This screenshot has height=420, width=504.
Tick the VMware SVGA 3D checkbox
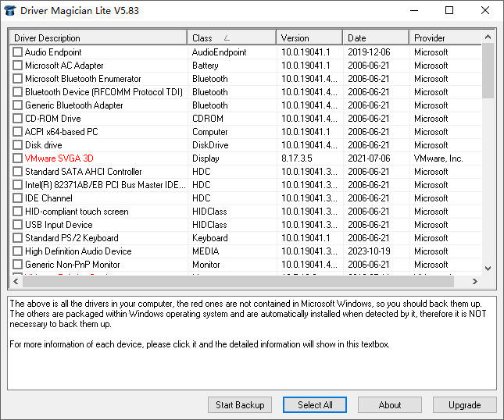tap(17, 158)
